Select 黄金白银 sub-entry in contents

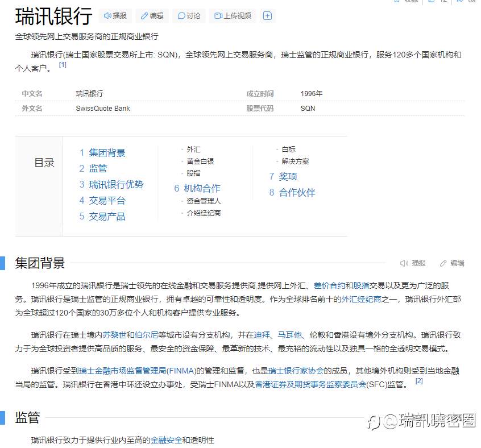tap(200, 161)
